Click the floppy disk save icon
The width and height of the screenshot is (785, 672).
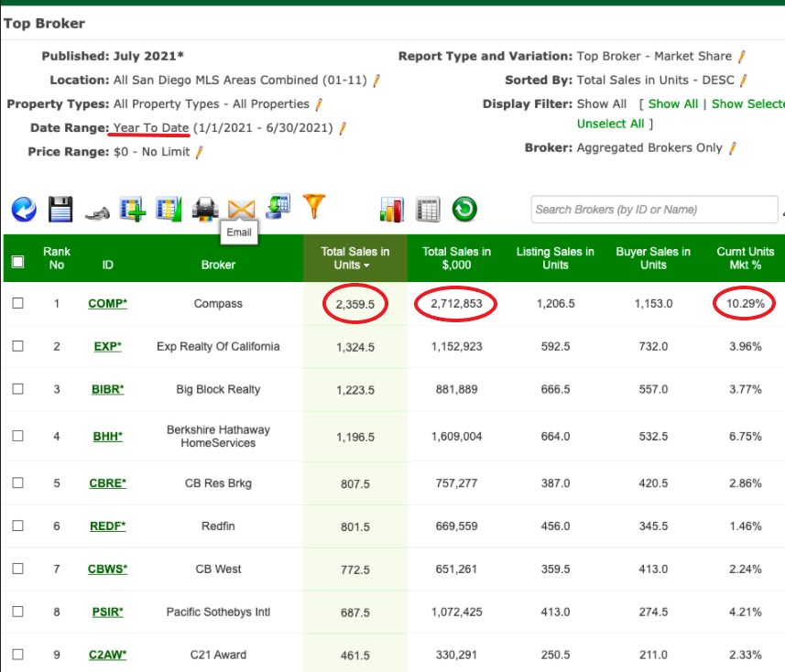point(60,209)
